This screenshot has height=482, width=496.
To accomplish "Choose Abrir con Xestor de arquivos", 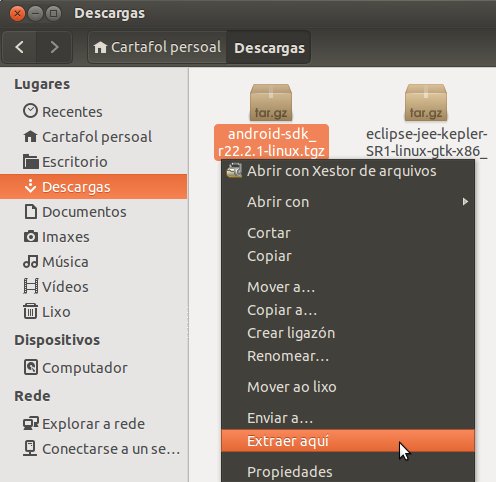I will 348,171.
